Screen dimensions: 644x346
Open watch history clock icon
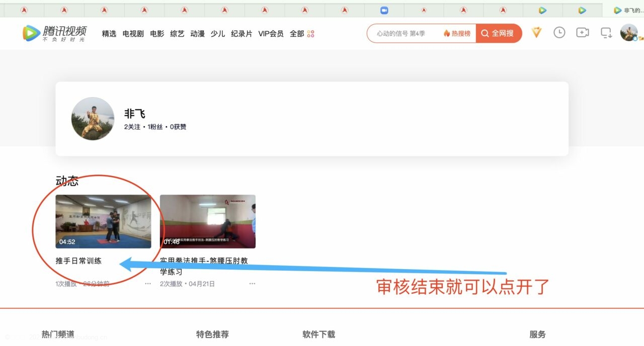[x=559, y=33]
